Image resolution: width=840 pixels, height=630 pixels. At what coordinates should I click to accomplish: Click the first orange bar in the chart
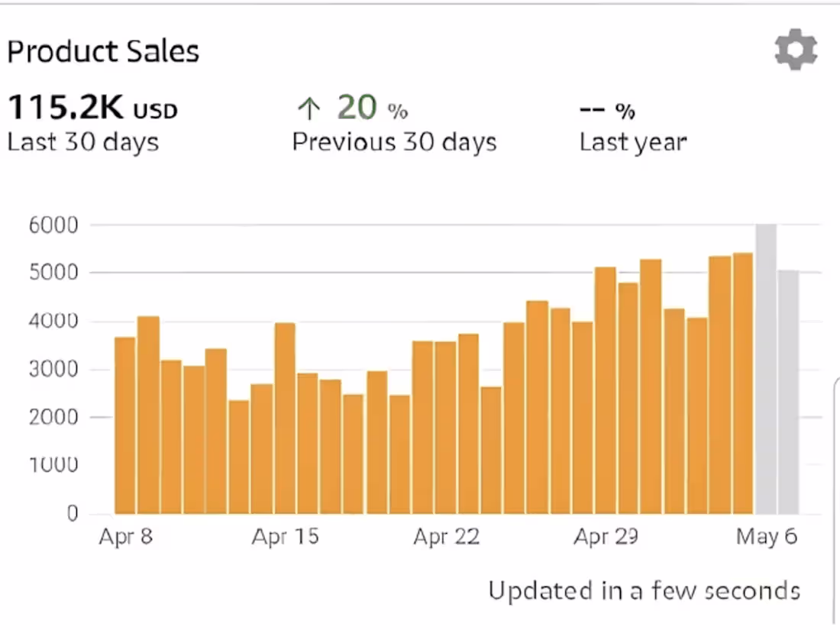pyautogui.click(x=124, y=424)
